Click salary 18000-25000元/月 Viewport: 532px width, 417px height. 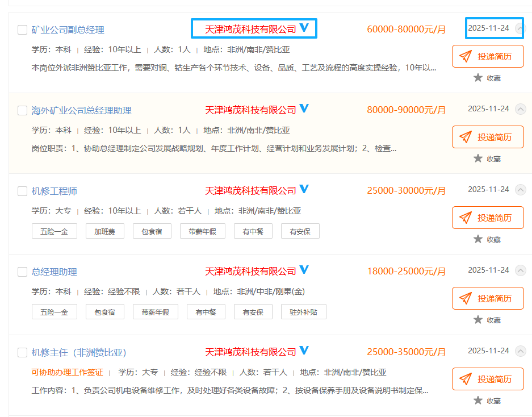406,272
